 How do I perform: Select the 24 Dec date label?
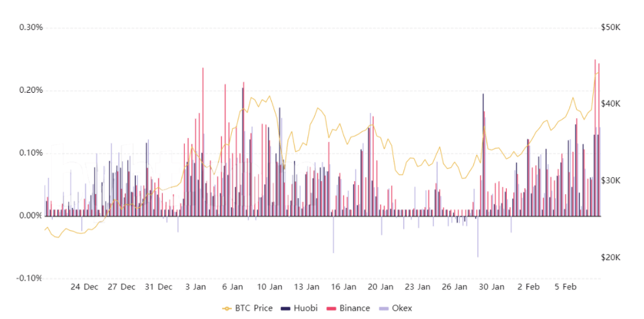pyautogui.click(x=85, y=287)
